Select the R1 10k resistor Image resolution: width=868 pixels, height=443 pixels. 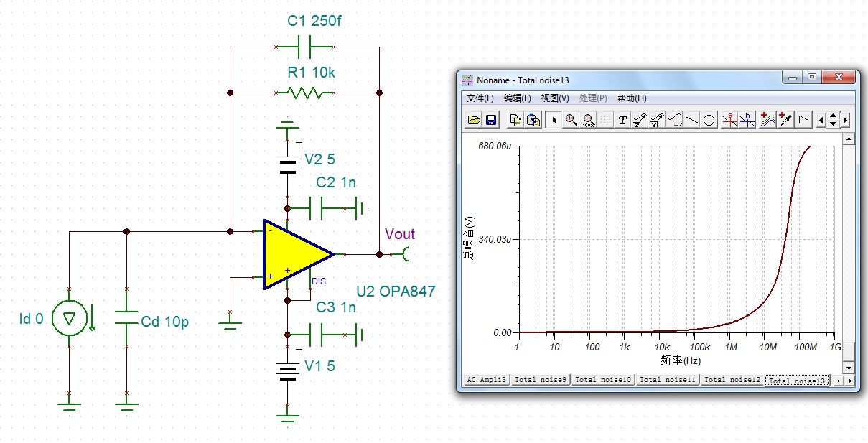[x=305, y=93]
